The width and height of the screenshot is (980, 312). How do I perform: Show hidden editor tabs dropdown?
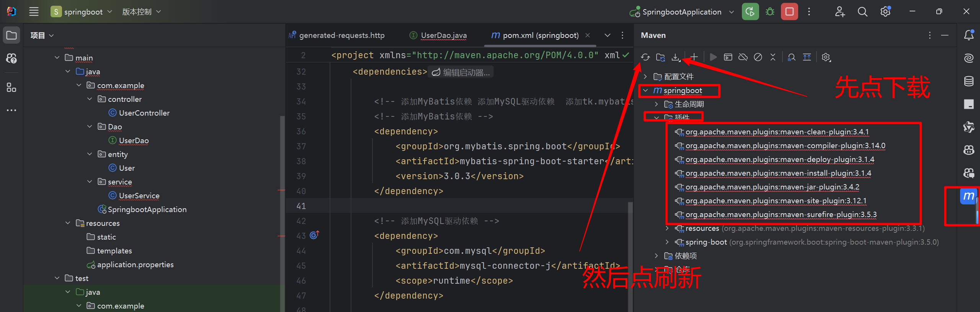pyautogui.click(x=608, y=35)
